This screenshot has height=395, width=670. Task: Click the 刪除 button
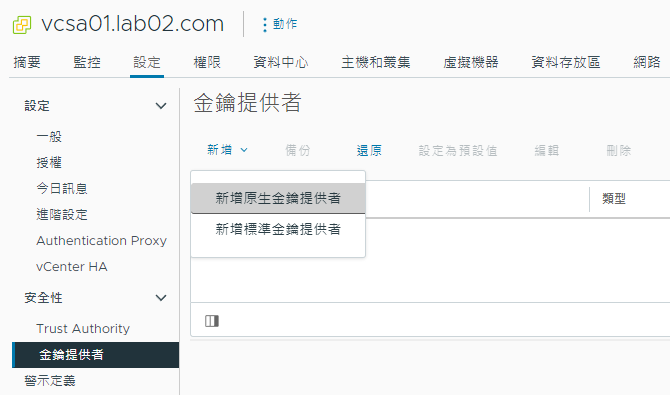[619, 150]
